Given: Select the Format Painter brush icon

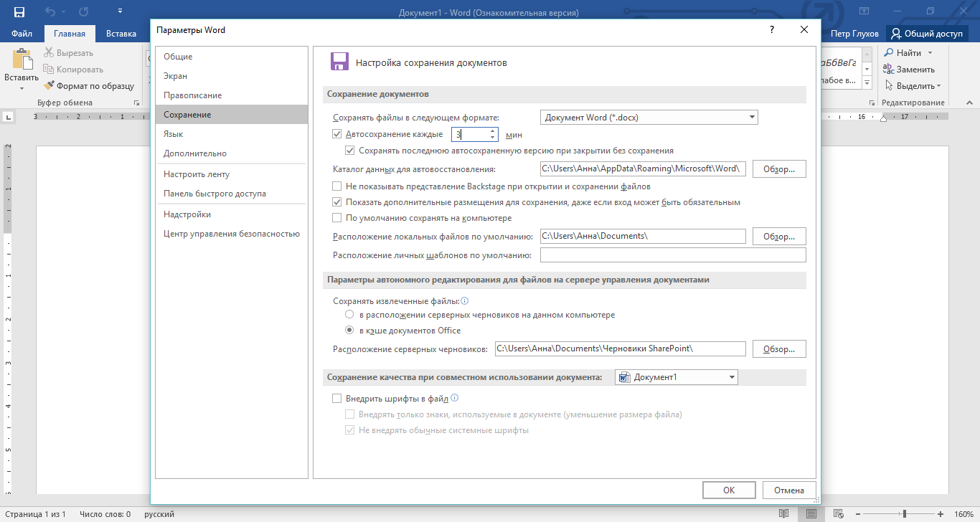Looking at the screenshot, I should [x=49, y=86].
